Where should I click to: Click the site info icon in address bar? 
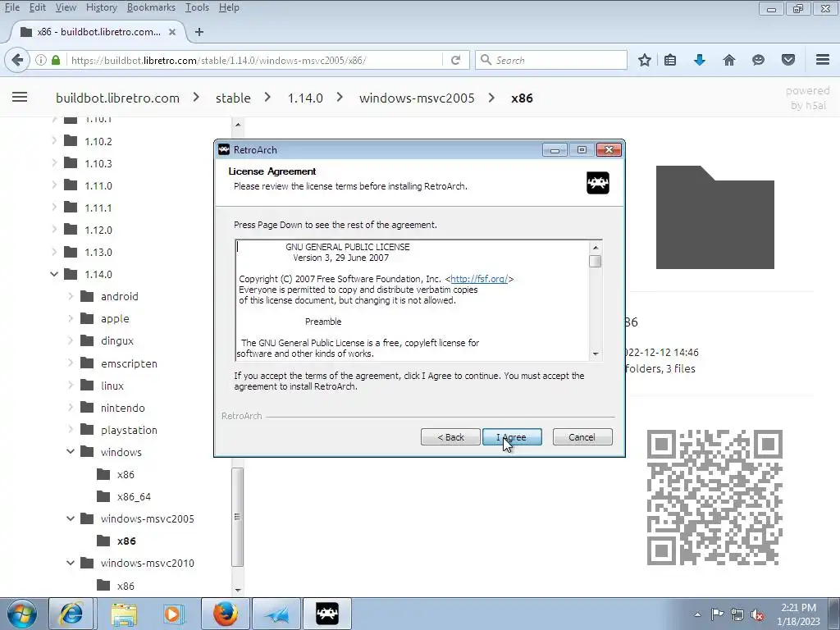click(41, 60)
